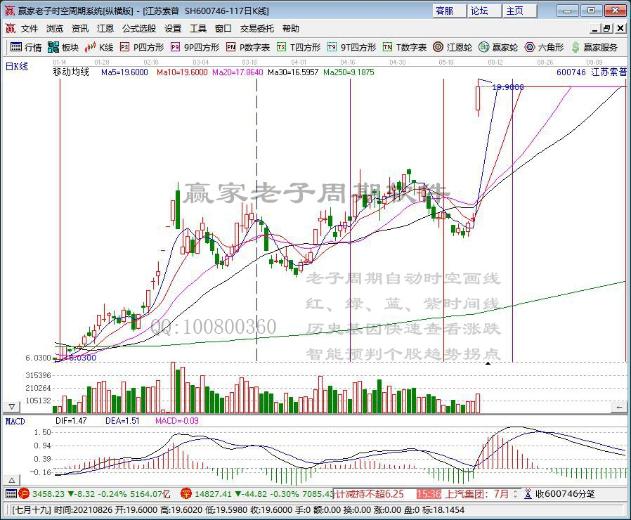This screenshot has height=520, width=631.
Task: Click the 收600746分笔 status text
Action: [x=565, y=494]
